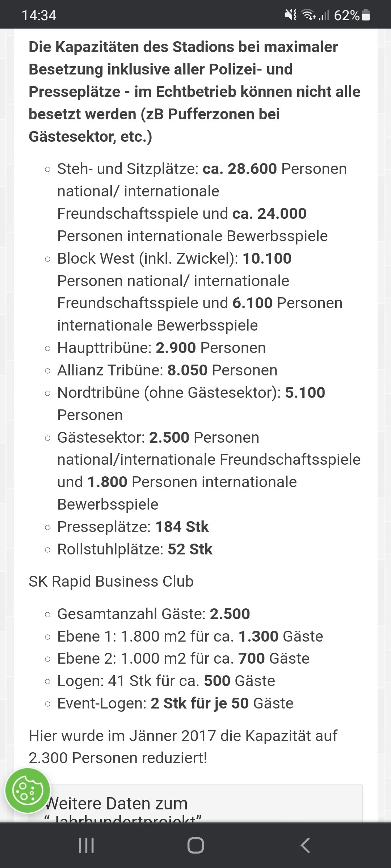Tap the SK Rapid Business Club heading
This screenshot has height=868, width=391.
coord(111,581)
